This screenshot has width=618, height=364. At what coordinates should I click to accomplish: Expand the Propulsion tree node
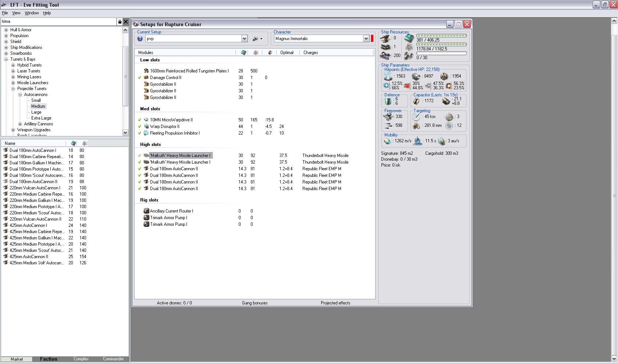click(6, 36)
